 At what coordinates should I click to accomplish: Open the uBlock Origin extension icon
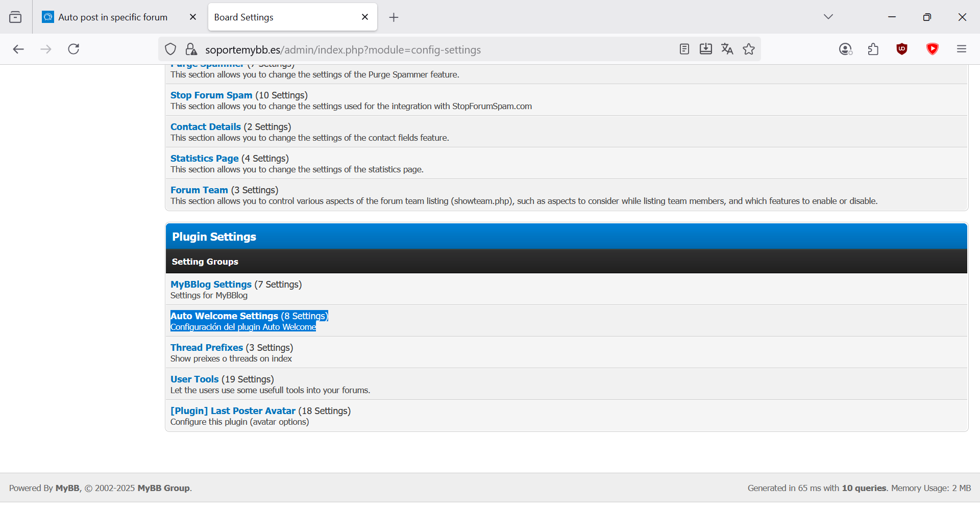click(x=902, y=49)
